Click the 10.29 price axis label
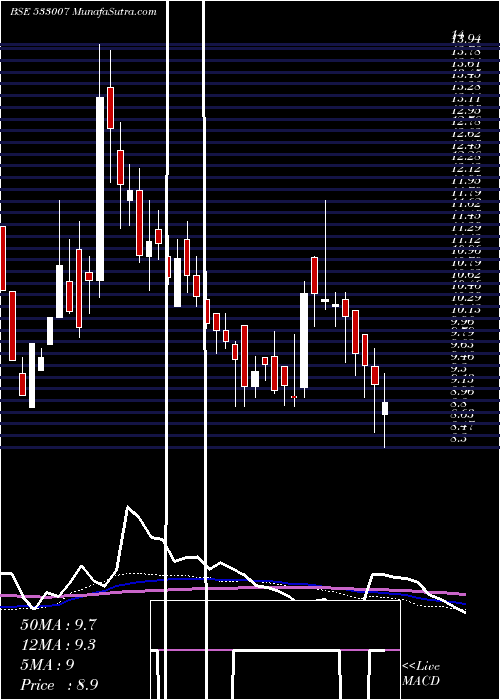The height and width of the screenshot is (700, 500). click(x=467, y=298)
